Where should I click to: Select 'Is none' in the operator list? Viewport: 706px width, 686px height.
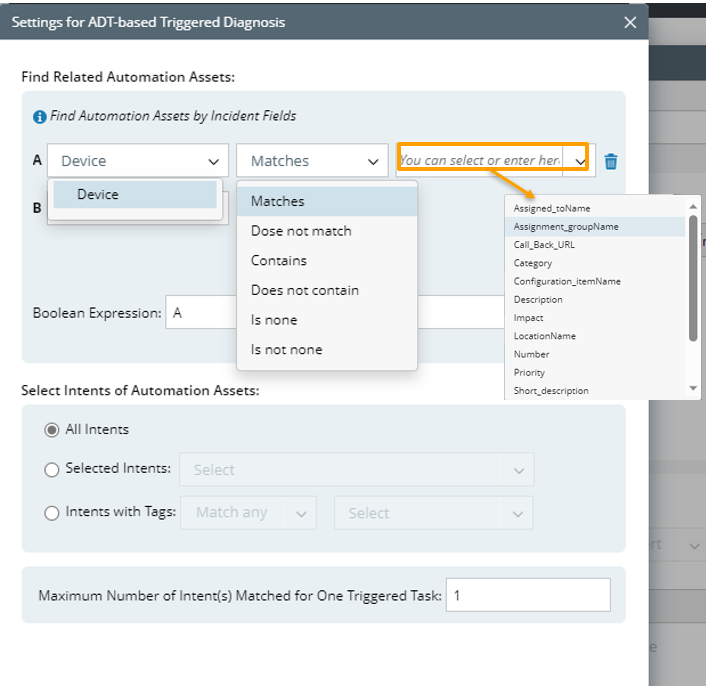point(274,320)
